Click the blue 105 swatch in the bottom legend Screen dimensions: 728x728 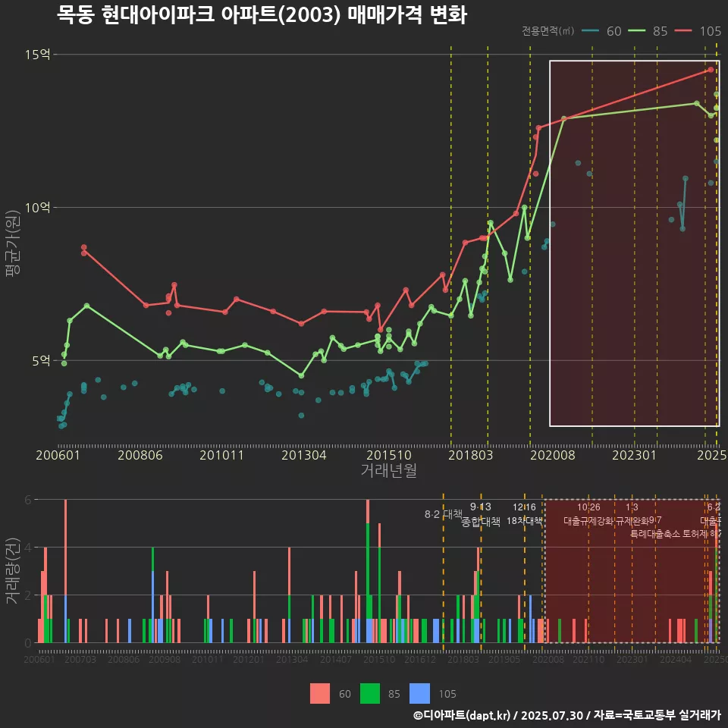click(x=419, y=694)
